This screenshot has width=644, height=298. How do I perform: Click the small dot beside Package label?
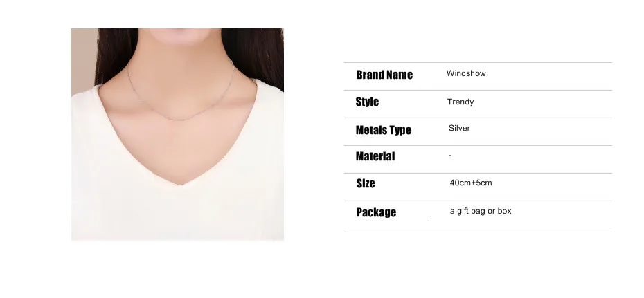click(x=431, y=216)
